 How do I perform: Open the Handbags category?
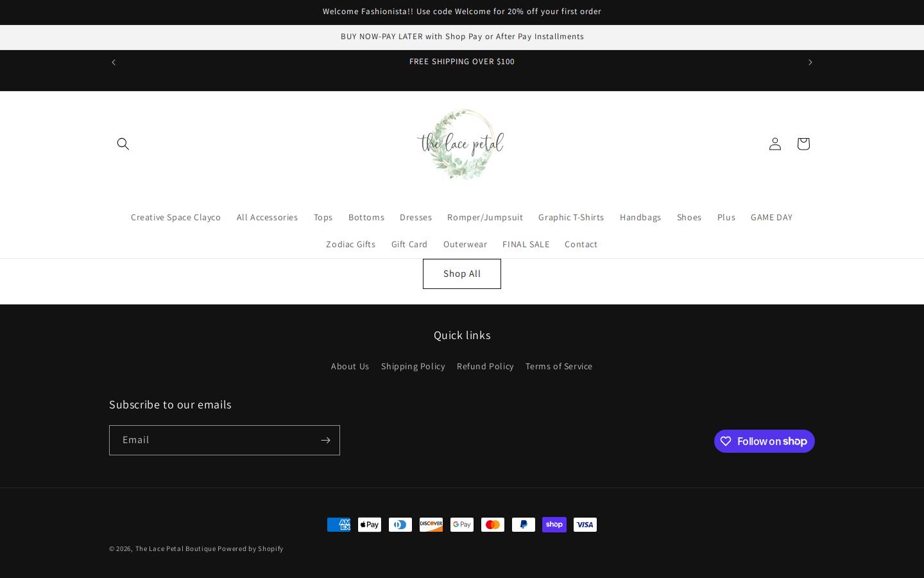point(640,218)
